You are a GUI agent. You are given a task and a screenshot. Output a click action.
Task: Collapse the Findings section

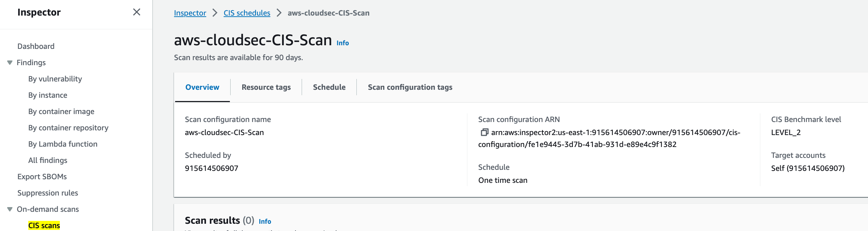(x=10, y=63)
